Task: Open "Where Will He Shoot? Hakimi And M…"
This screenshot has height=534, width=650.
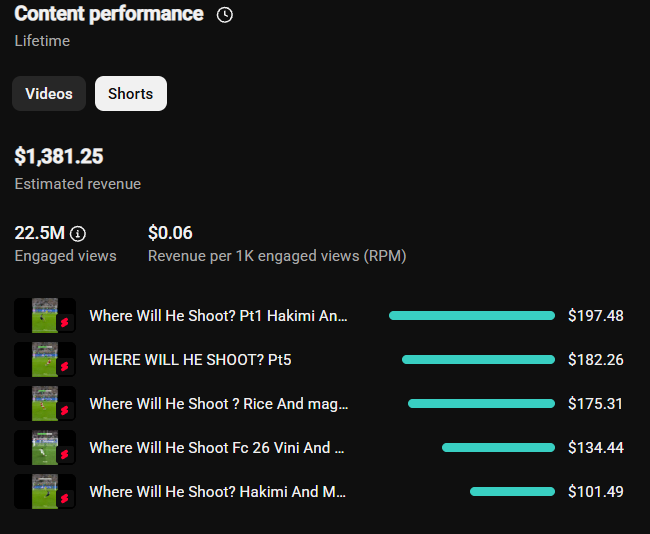Action: 218,492
